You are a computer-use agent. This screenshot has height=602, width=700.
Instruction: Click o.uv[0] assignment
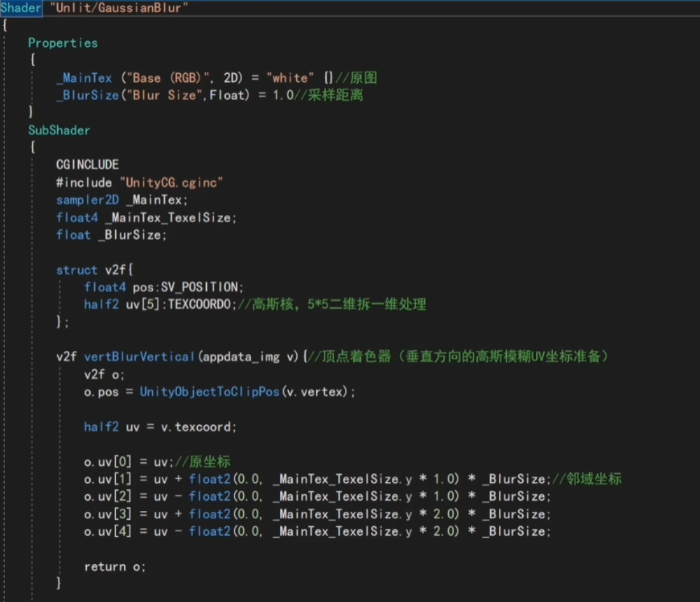pyautogui.click(x=129, y=462)
